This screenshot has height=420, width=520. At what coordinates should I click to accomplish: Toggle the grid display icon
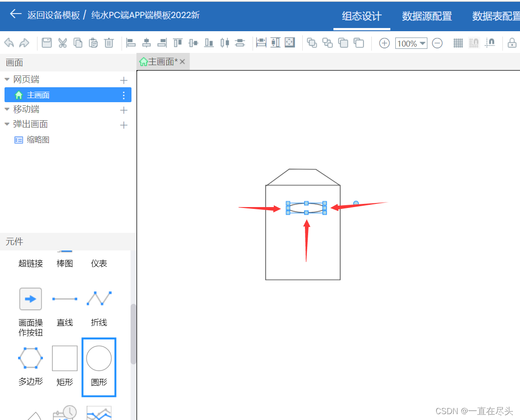click(x=458, y=43)
